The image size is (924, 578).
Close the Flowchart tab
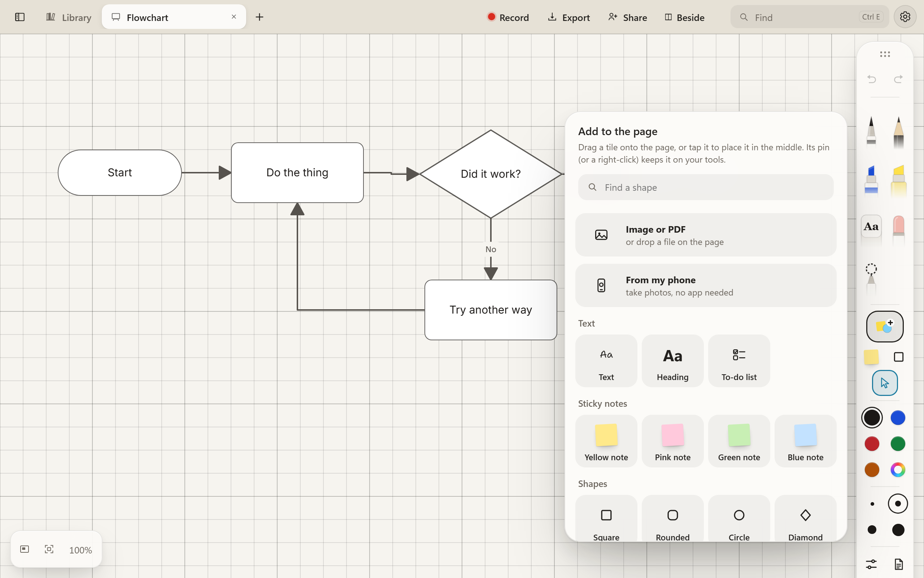point(234,17)
